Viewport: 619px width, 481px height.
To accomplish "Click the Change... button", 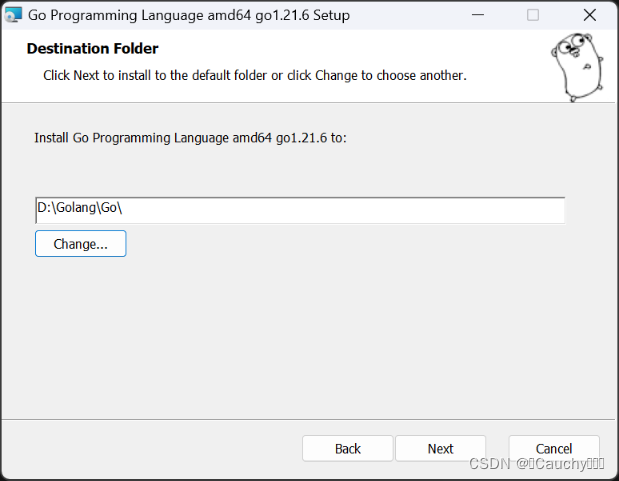I will [x=81, y=244].
